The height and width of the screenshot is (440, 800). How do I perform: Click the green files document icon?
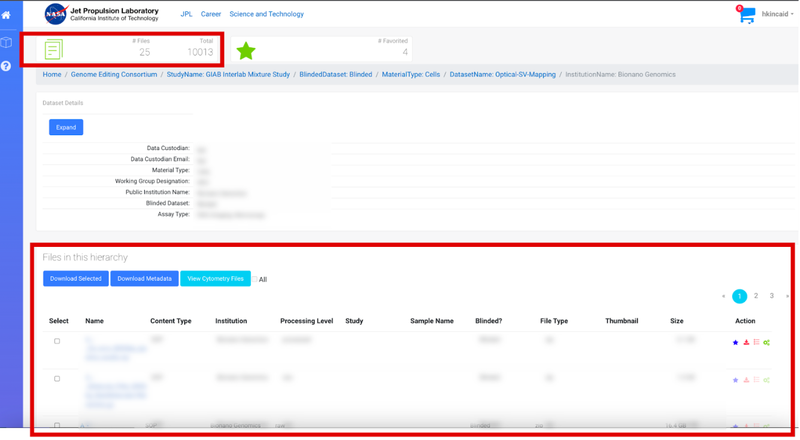[x=53, y=49]
